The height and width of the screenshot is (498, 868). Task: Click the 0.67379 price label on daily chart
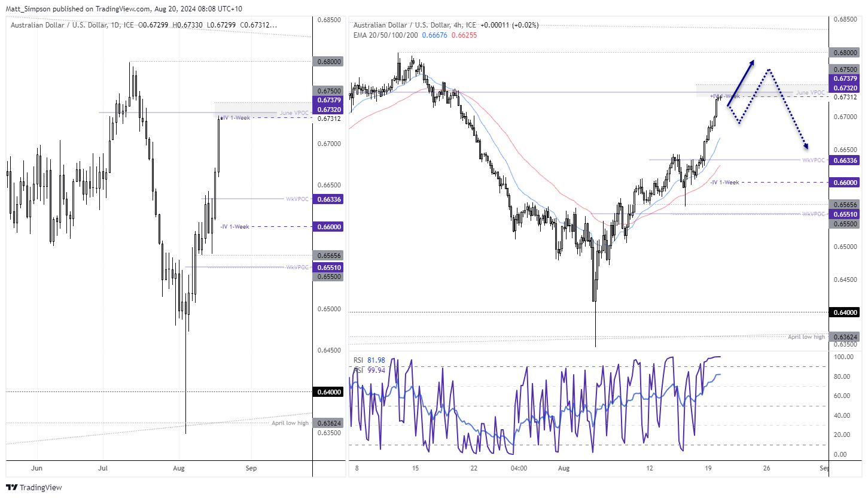(328, 100)
